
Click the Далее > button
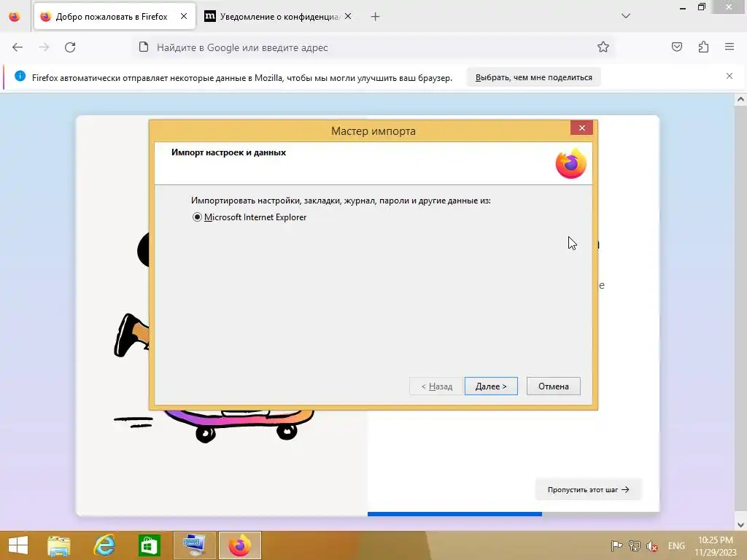point(491,386)
